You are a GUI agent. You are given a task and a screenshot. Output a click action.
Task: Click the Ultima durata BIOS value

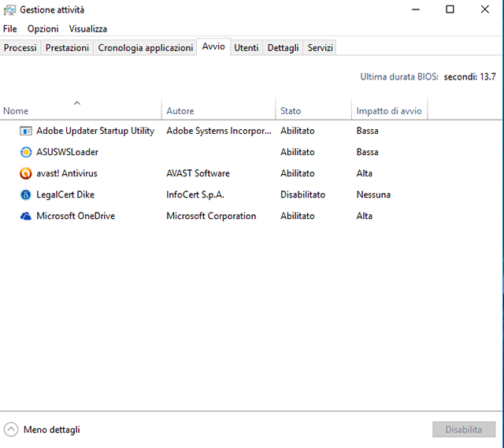[469, 77]
